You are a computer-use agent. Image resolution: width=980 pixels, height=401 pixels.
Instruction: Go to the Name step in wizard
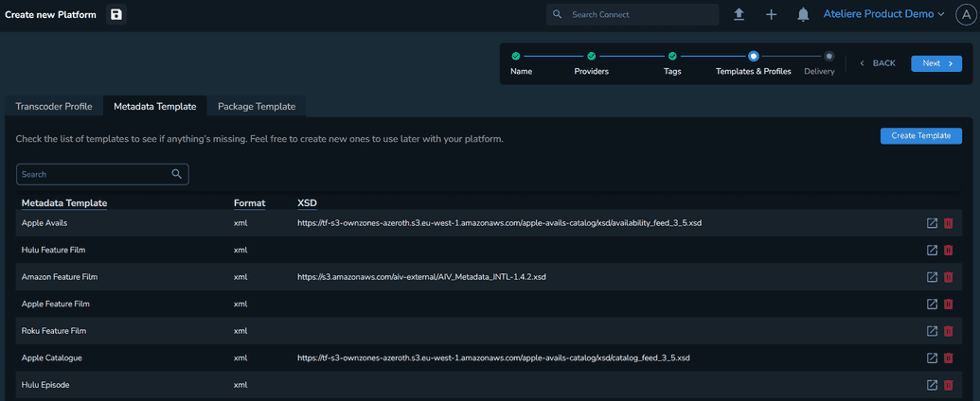[522, 63]
